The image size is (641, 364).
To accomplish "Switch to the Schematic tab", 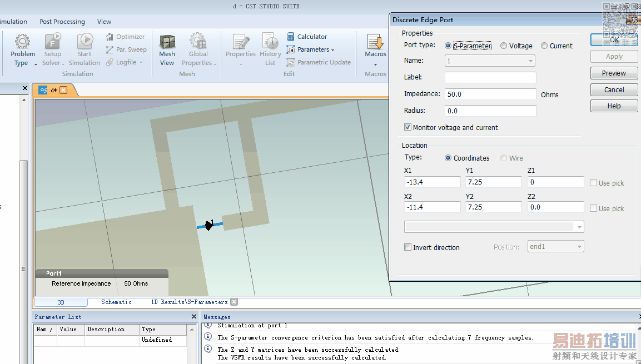I will (x=117, y=302).
